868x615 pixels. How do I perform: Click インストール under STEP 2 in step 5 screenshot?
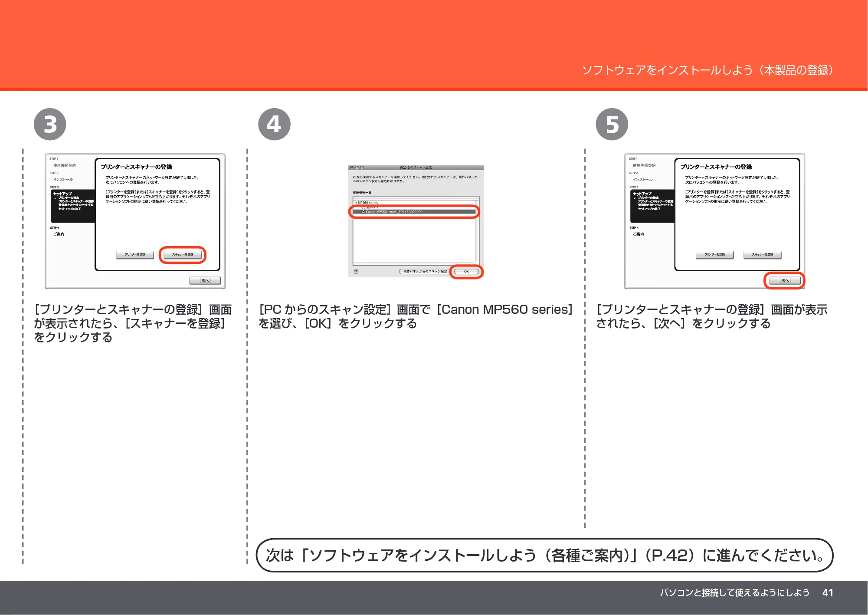642,180
